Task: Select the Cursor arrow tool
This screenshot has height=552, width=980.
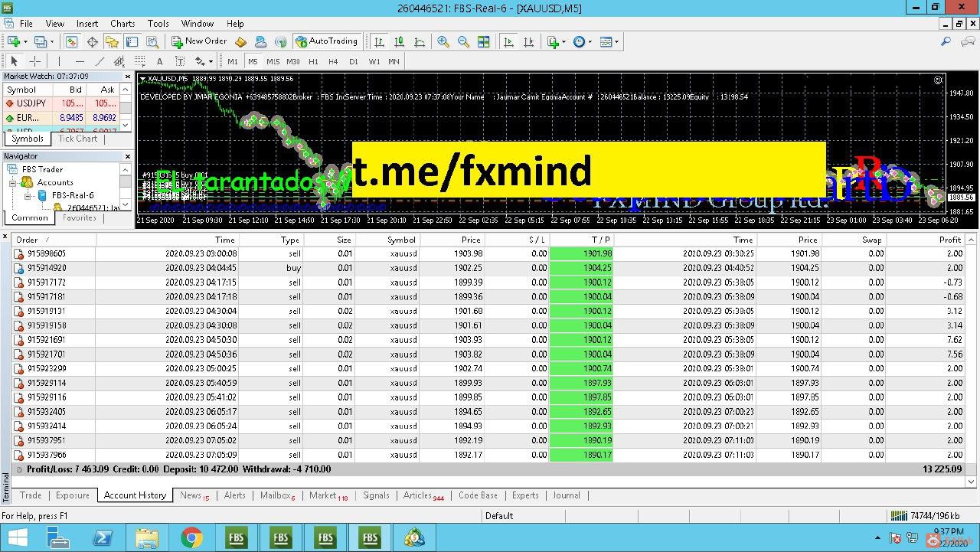Action: click(x=15, y=61)
